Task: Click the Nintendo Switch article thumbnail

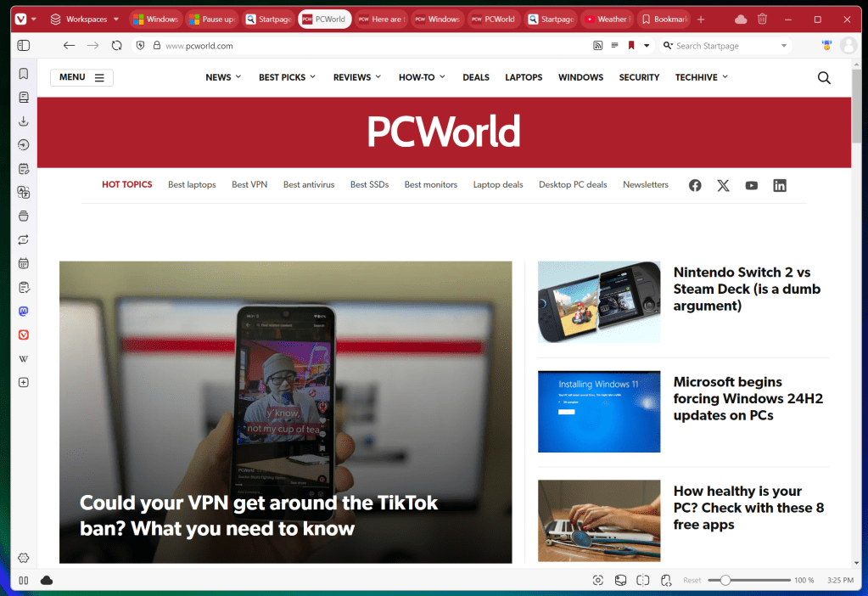Action: click(599, 301)
